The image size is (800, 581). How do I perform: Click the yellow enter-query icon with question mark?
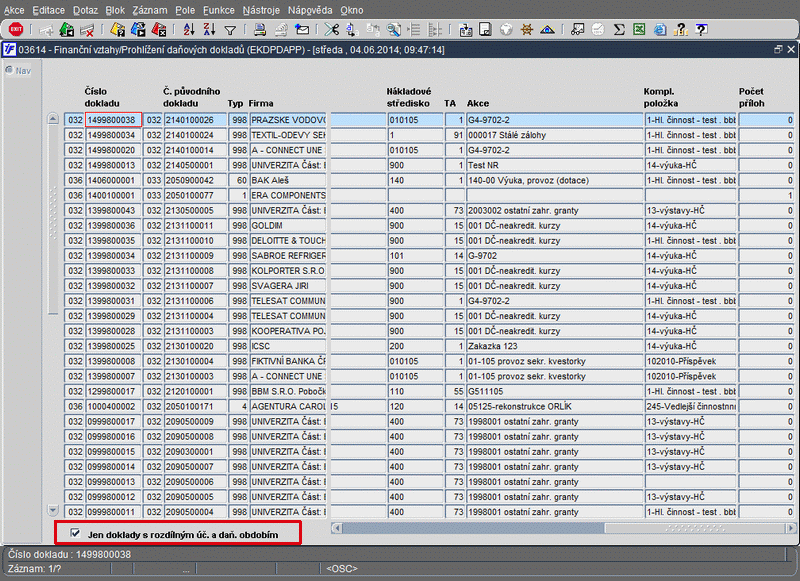click(x=118, y=30)
